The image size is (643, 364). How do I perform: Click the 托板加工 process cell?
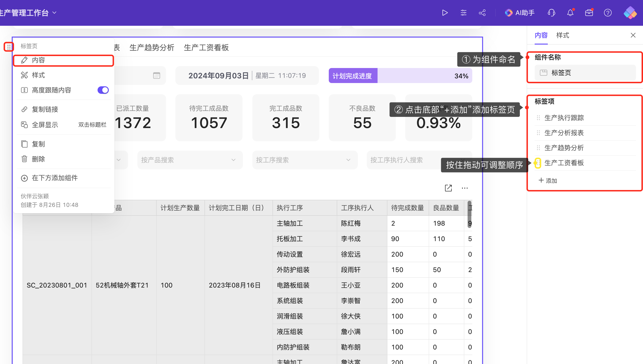(305, 239)
